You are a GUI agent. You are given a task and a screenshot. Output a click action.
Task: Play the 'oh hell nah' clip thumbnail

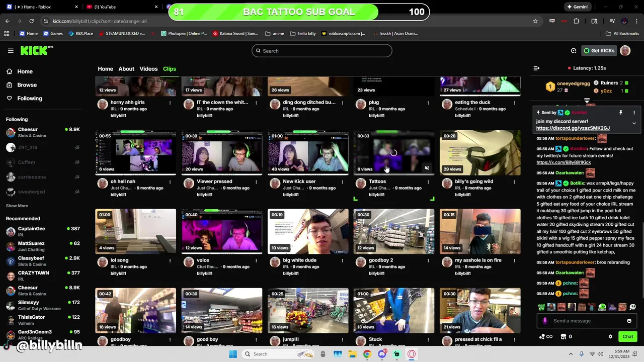(136, 152)
